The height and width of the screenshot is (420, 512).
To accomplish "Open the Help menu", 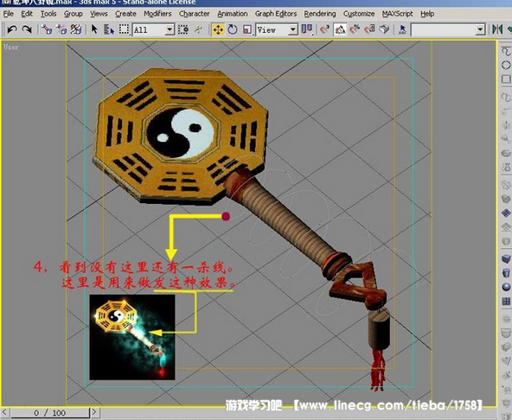I will pos(427,14).
